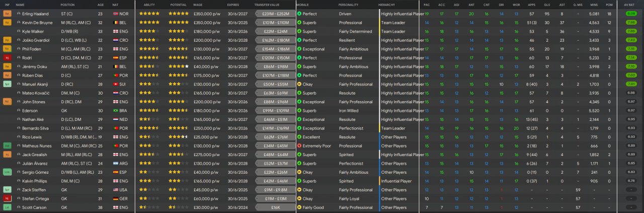Click De Bruyne's £350,000 p/w wage
The height and width of the screenshot is (213, 644).
click(x=206, y=23)
